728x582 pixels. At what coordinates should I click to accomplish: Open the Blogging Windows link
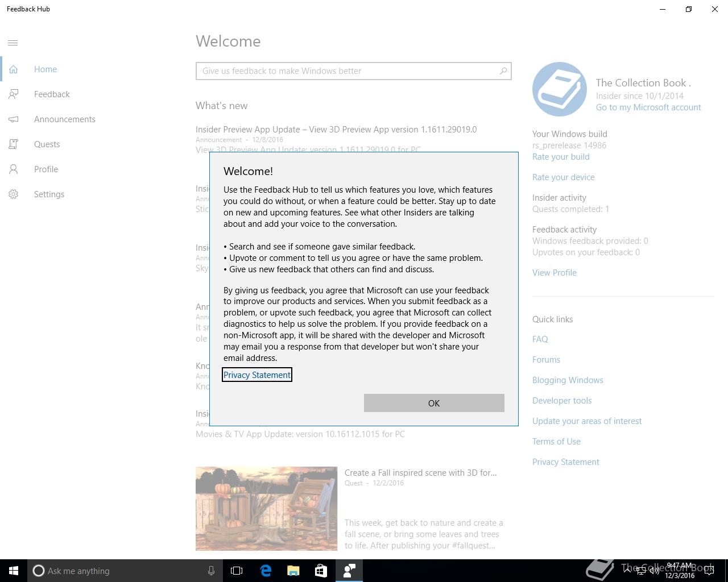(x=568, y=380)
